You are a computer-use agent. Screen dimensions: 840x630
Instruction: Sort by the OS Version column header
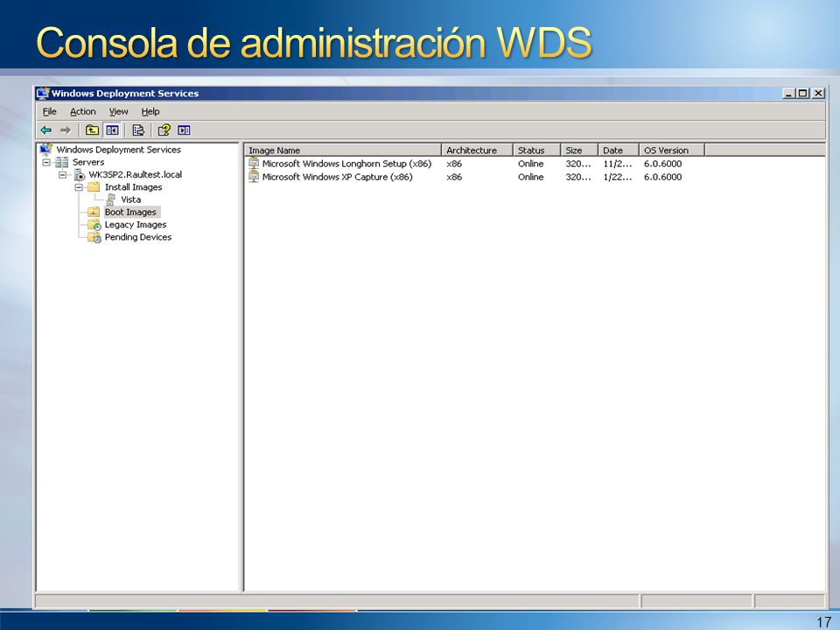click(672, 150)
